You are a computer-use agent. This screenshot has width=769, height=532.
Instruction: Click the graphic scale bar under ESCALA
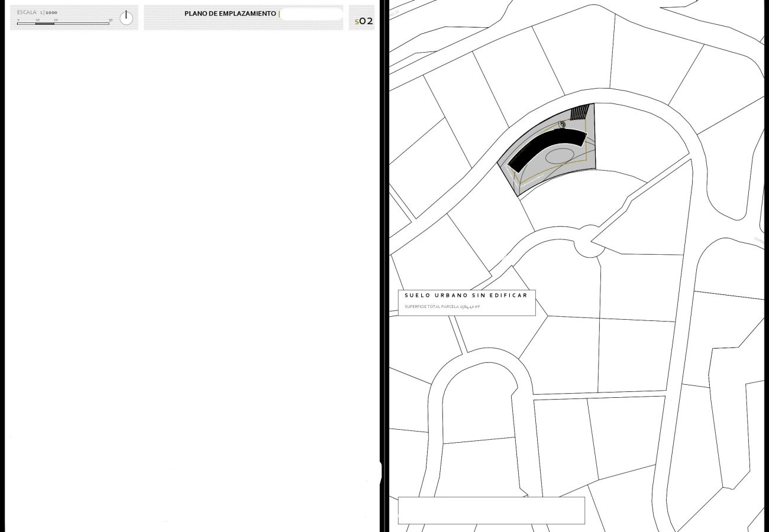[63, 23]
